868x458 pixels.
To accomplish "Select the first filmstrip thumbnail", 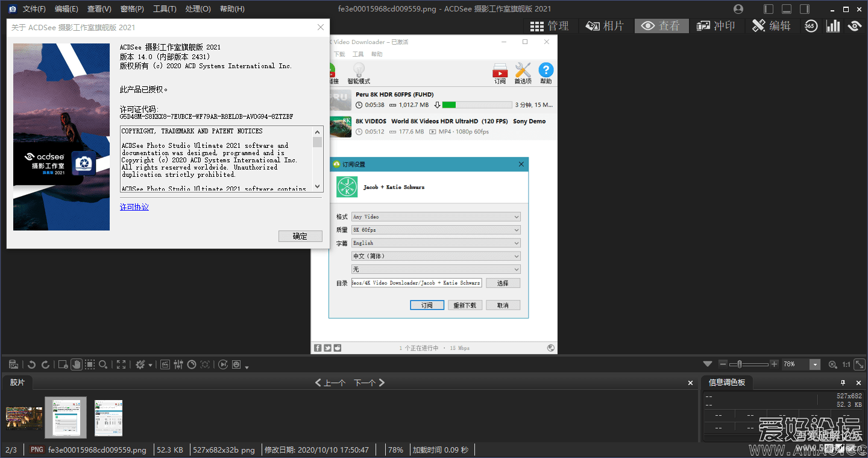I will point(24,417).
